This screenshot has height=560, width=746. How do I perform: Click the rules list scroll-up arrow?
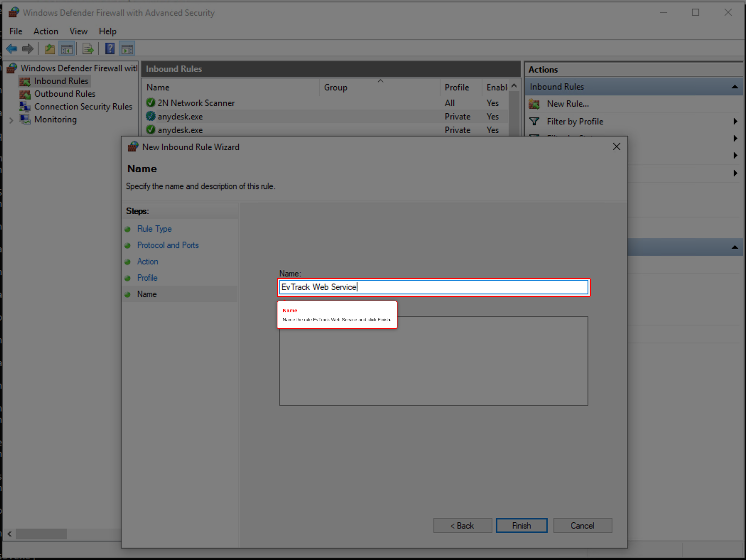[x=514, y=86]
